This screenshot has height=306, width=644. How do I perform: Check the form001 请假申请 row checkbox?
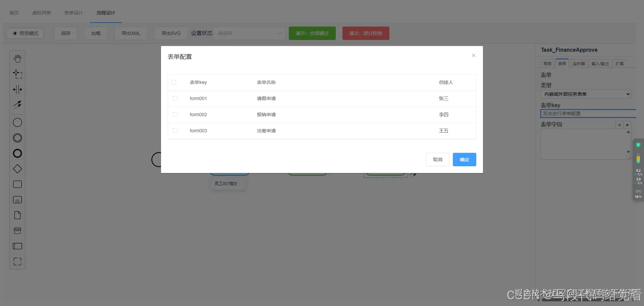tap(175, 98)
